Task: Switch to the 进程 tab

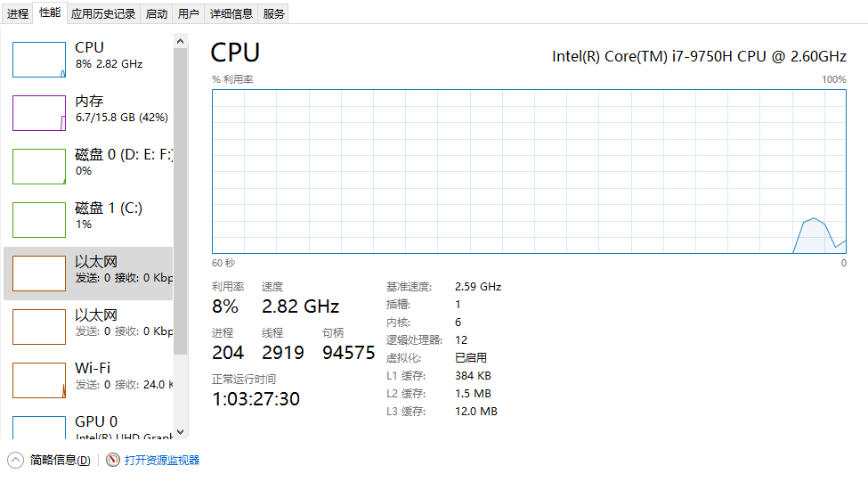Action: [18, 14]
